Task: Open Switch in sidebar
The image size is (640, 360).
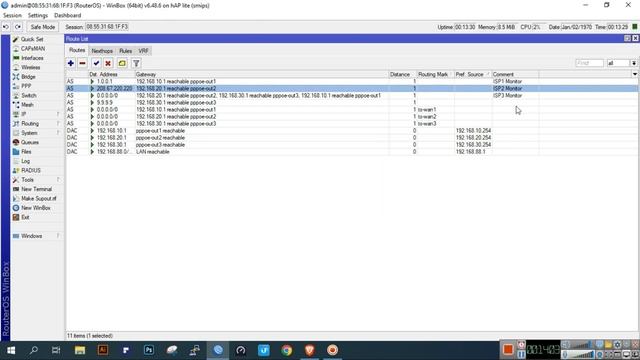Action: (x=29, y=96)
